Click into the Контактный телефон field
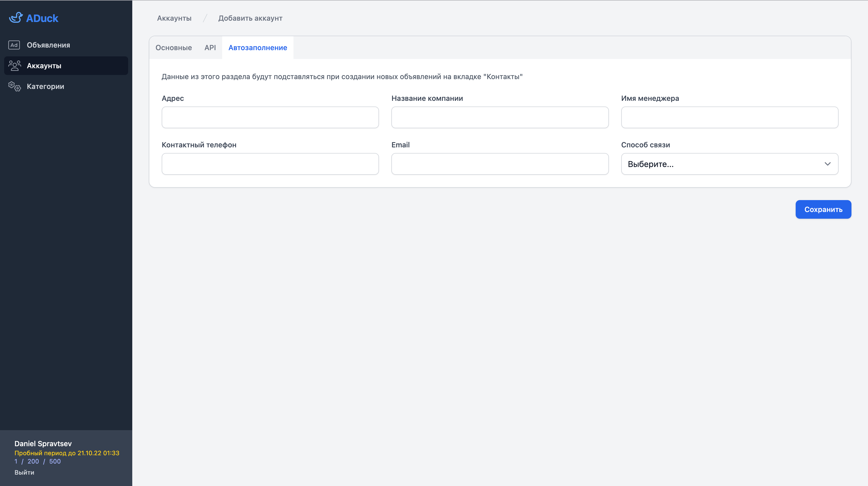This screenshot has width=868, height=486. pyautogui.click(x=270, y=164)
